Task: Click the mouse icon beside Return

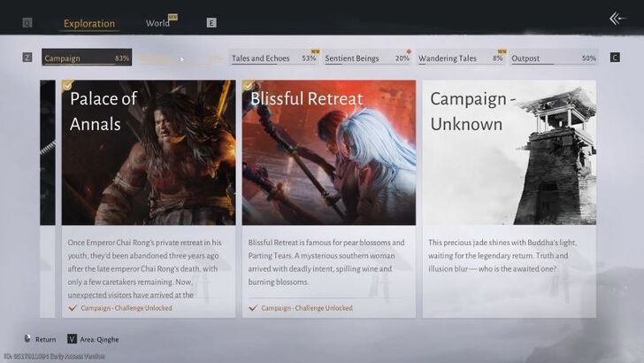Action: 27,338
